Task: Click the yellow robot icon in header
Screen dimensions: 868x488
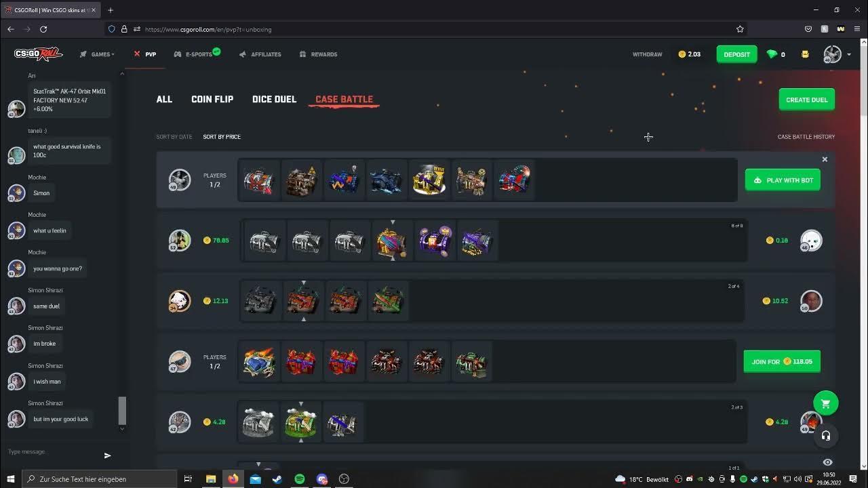Action: coord(805,54)
